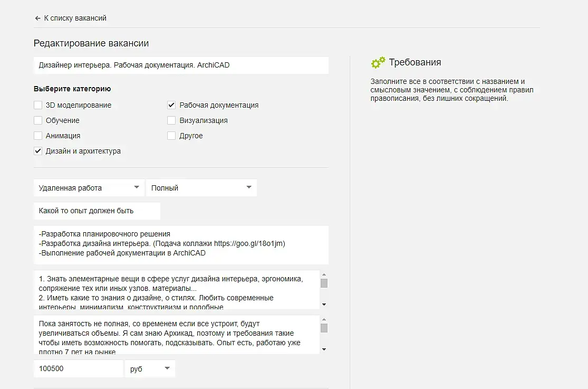This screenshot has width=588, height=389.
Task: Click into the responsibilities text area
Action: [181, 244]
